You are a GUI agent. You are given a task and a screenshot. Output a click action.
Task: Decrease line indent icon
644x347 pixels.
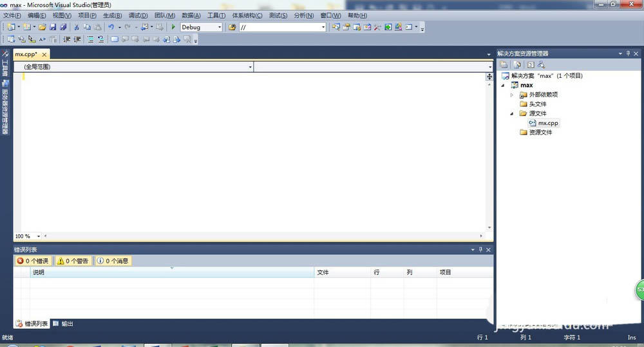66,39
